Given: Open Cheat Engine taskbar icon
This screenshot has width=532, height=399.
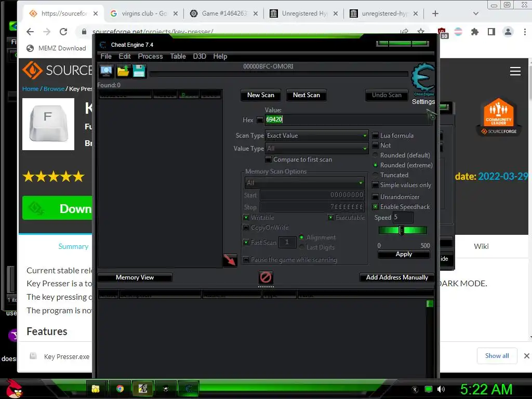Looking at the screenshot, I should coord(189,389).
